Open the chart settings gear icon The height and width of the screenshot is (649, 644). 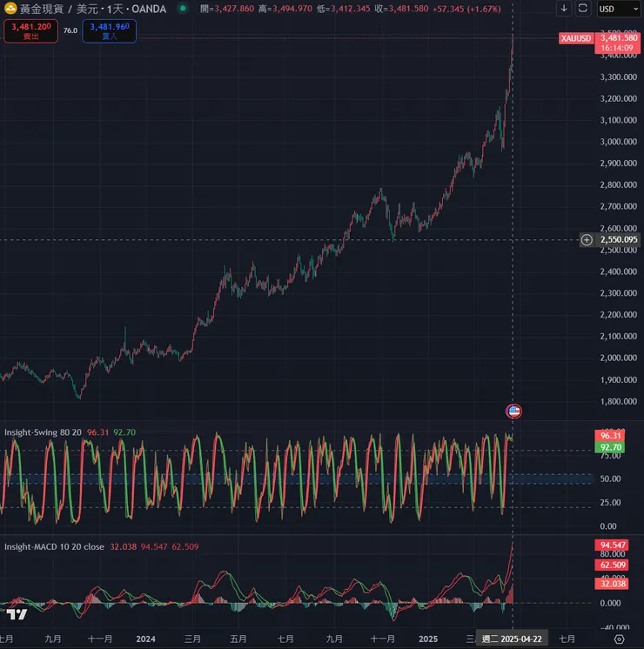[619, 639]
